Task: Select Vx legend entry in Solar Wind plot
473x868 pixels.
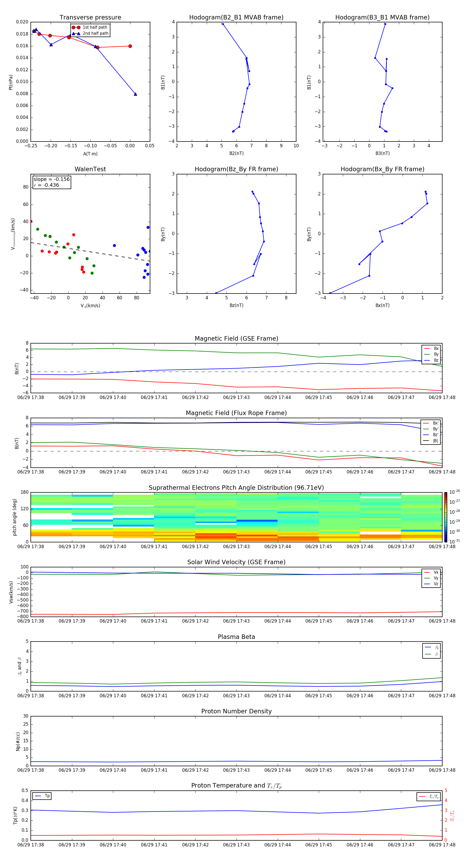Action: click(431, 572)
